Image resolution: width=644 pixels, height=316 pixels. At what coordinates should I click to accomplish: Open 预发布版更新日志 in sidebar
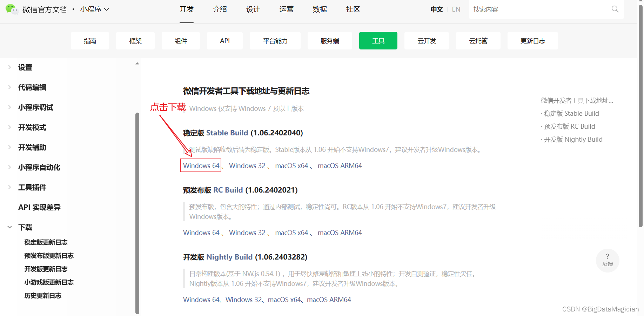[49, 256]
